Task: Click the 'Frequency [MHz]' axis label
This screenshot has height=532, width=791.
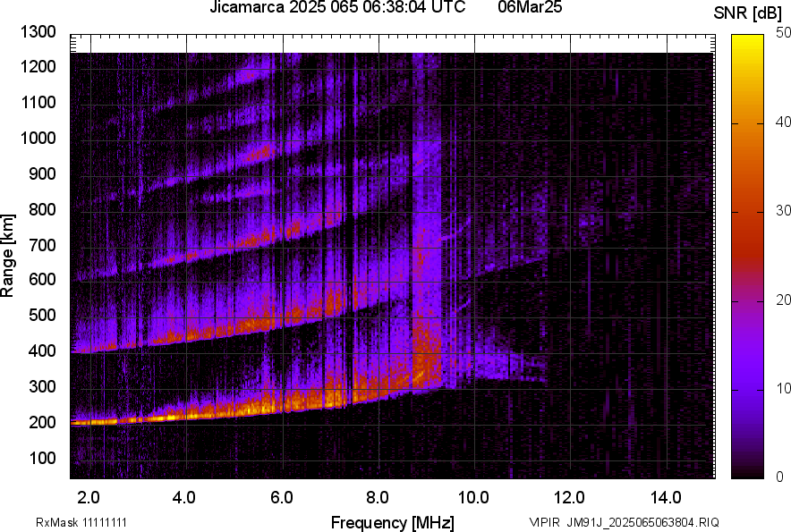Action: point(393,522)
